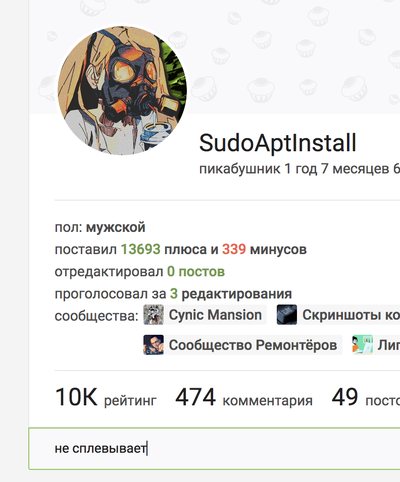Open the 0 постов edited link
Viewport: 400px width, 482px height.
pyautogui.click(x=196, y=272)
